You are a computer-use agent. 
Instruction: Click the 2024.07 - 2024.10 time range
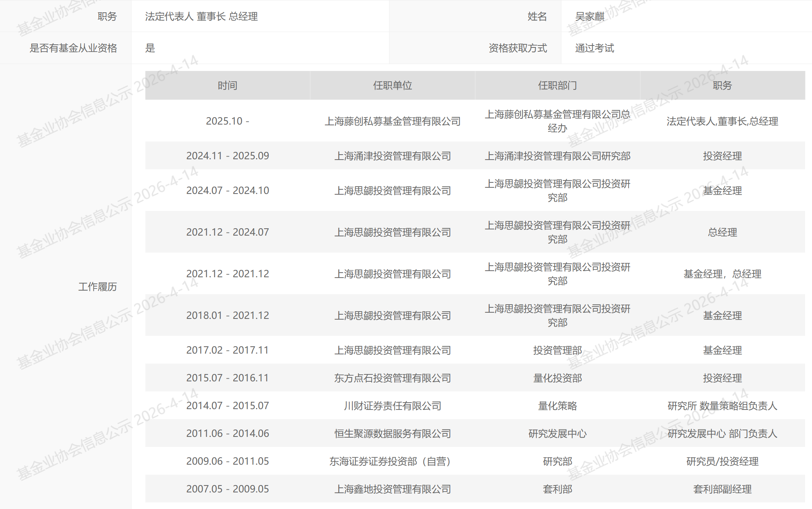point(227,190)
